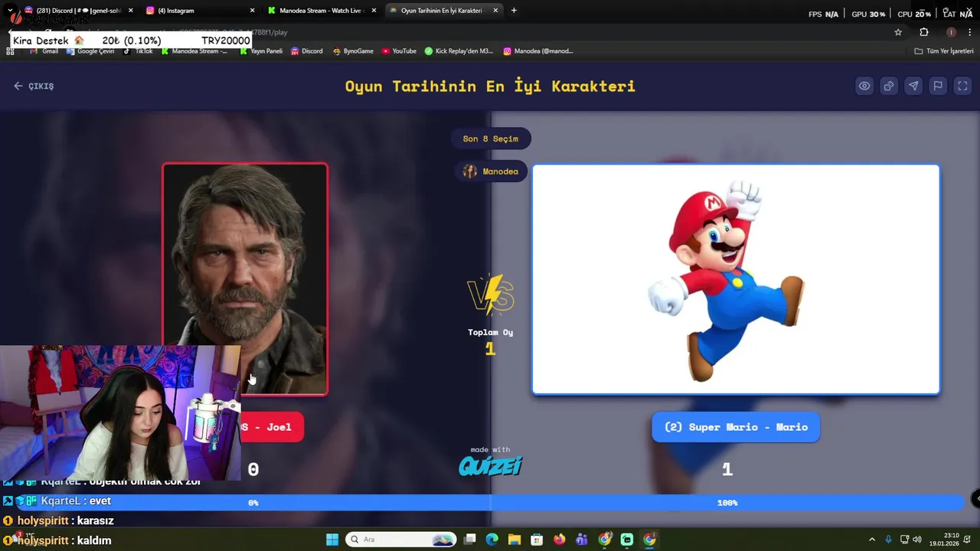Click the Son 8 Seçim badge

coord(491,139)
